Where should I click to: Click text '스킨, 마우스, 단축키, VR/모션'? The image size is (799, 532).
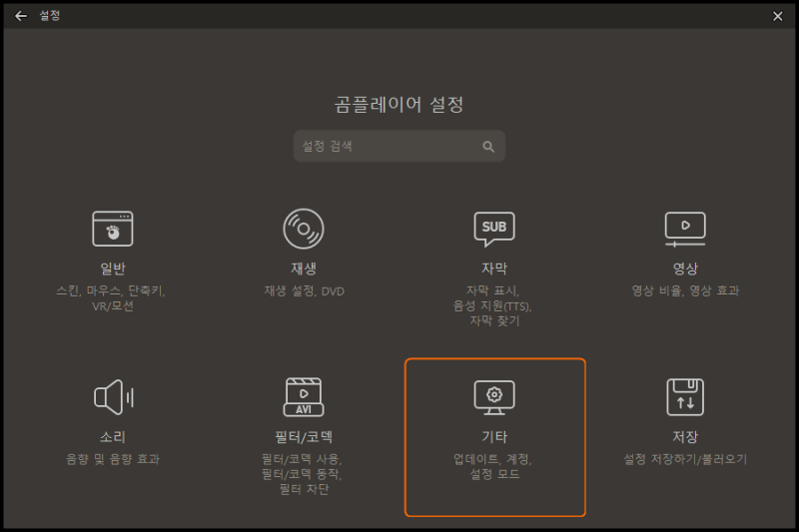pyautogui.click(x=111, y=298)
